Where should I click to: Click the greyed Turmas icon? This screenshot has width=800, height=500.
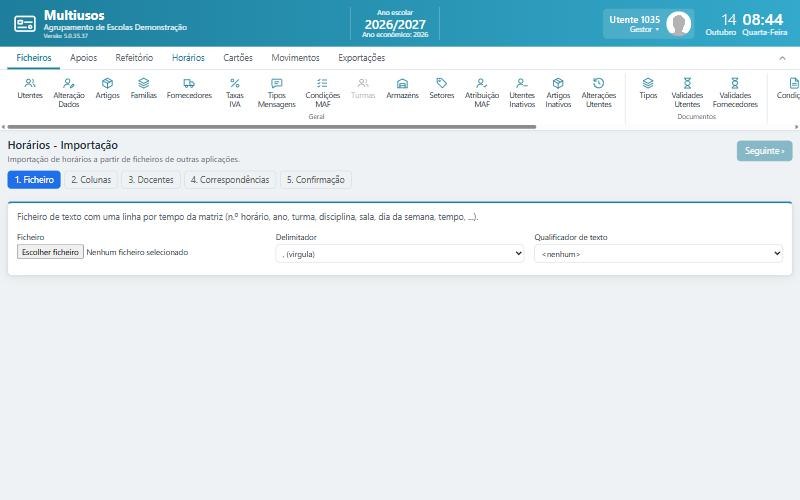363,89
